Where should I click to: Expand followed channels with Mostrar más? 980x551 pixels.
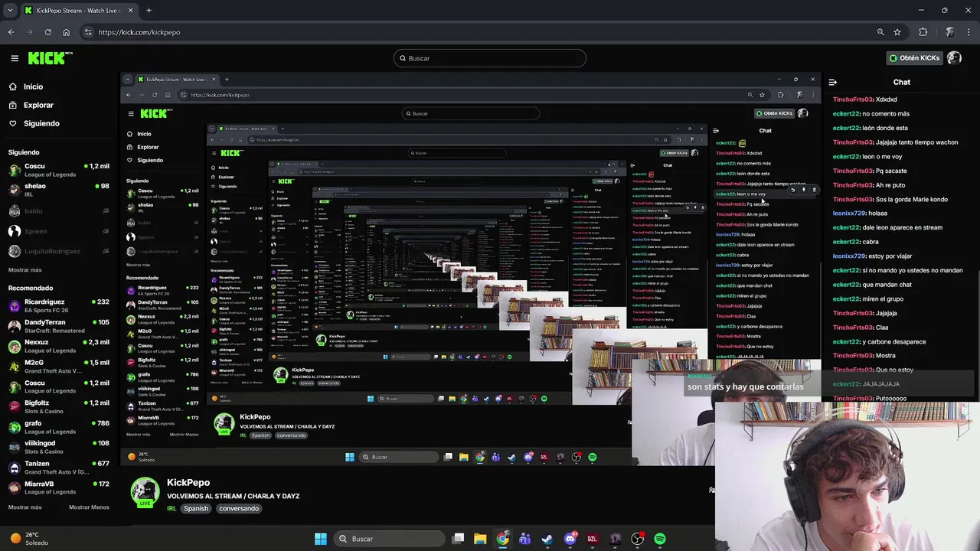[24, 270]
